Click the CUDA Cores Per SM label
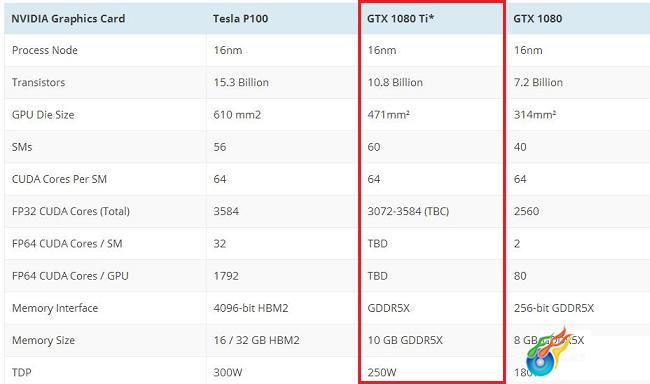This screenshot has width=650, height=384. [x=59, y=179]
